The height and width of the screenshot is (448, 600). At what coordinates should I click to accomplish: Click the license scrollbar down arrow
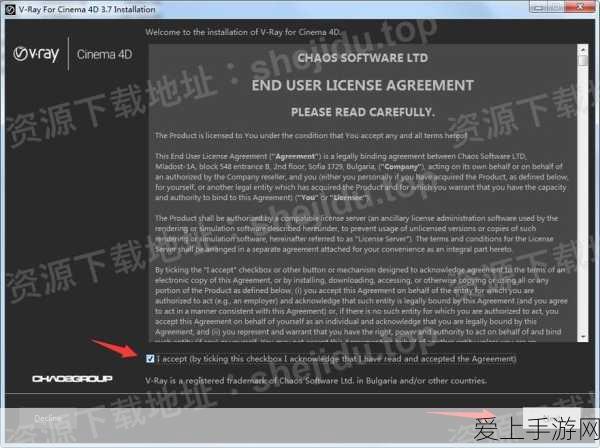click(583, 337)
